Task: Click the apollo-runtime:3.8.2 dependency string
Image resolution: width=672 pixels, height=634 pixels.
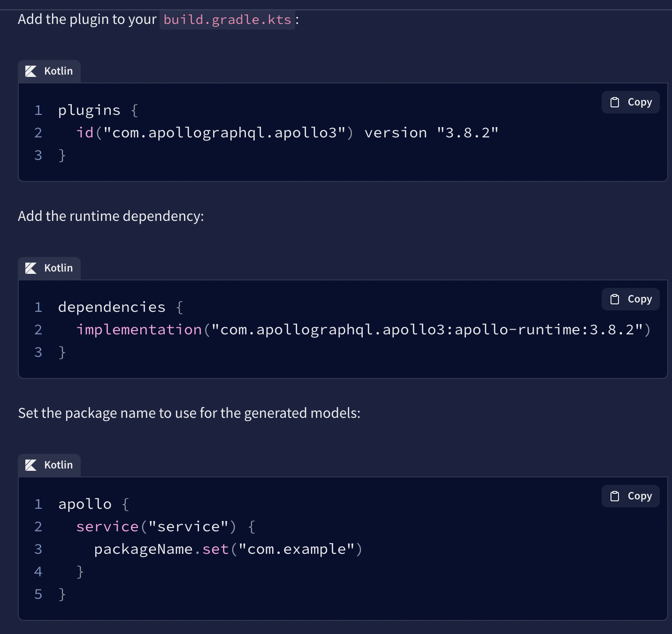Action: 431,330
